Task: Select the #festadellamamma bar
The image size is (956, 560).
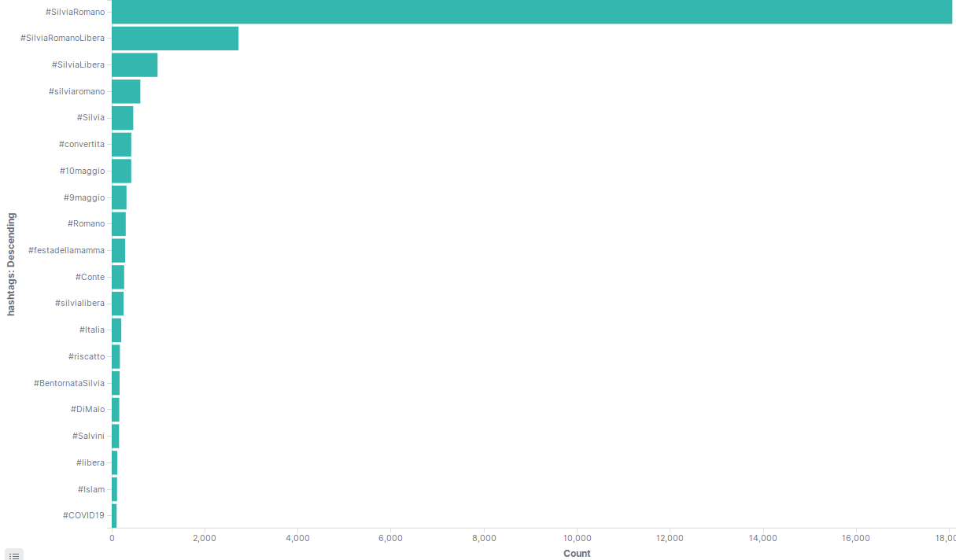Action: 118,250
